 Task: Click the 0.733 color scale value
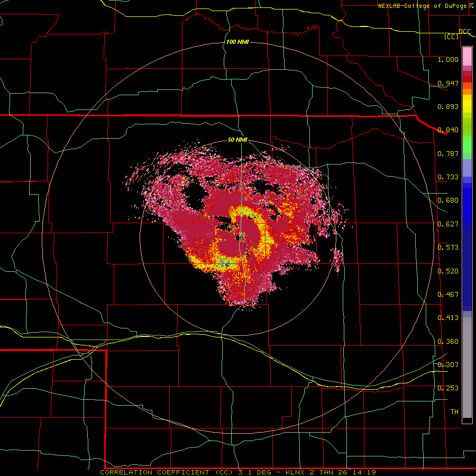[448, 177]
